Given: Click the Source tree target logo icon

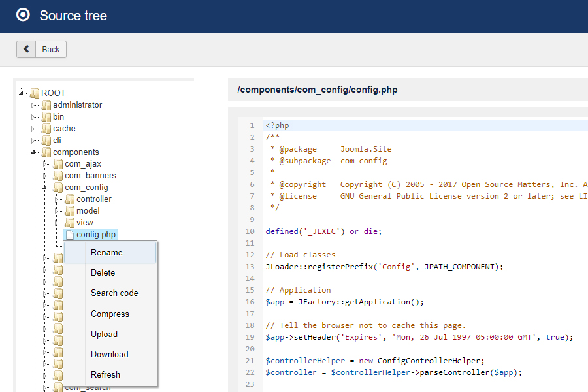Looking at the screenshot, I should click(23, 15).
